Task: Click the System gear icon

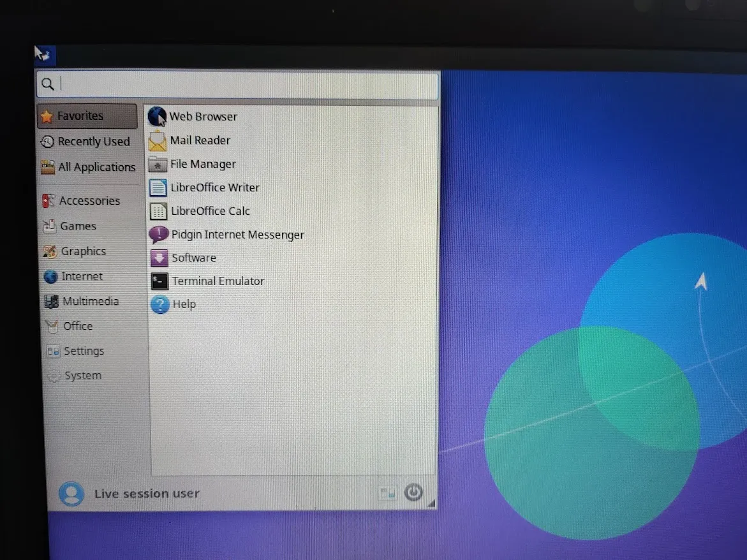Action: pos(54,376)
